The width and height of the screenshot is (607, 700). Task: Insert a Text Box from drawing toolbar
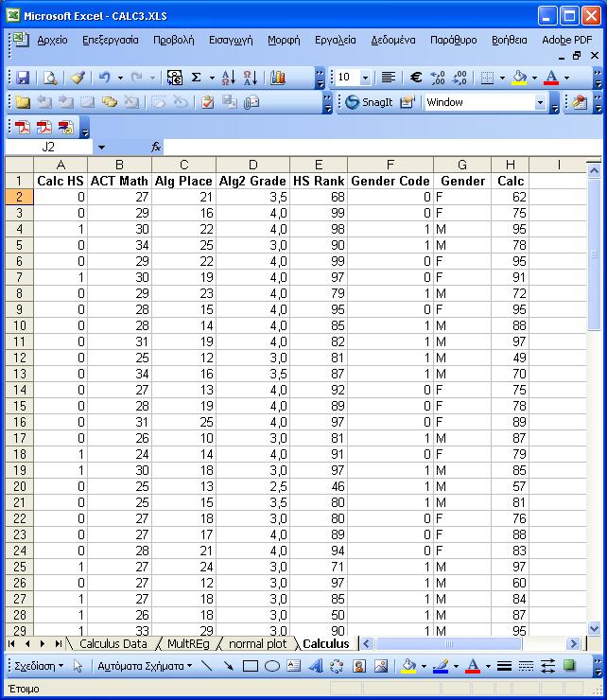[x=294, y=666]
